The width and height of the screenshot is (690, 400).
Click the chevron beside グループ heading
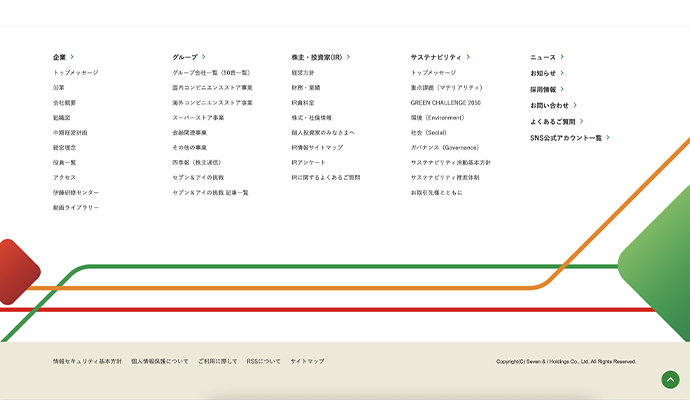coord(204,57)
